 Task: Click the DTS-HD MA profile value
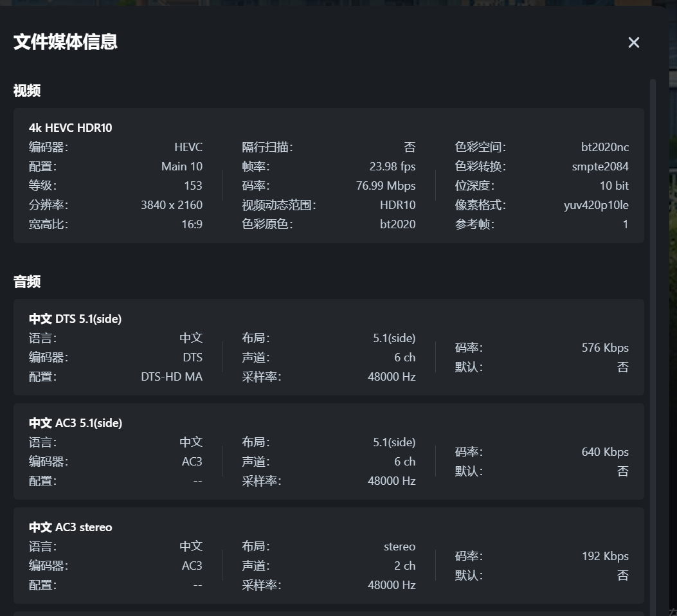click(172, 377)
